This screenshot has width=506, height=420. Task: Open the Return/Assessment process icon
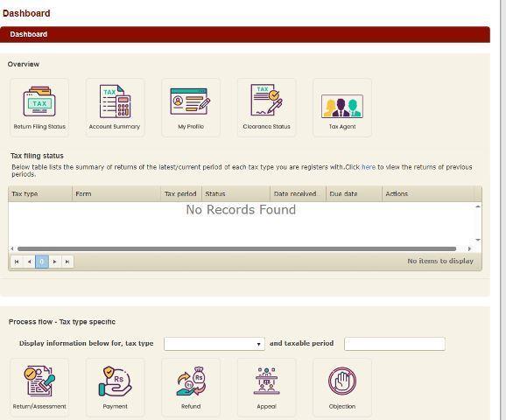[x=39, y=388]
